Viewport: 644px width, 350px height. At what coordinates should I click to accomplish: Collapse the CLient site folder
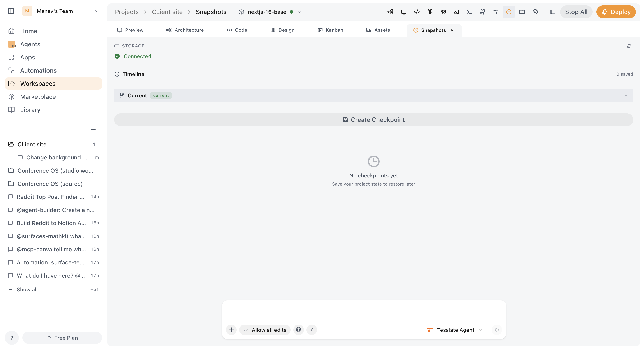pos(53,144)
